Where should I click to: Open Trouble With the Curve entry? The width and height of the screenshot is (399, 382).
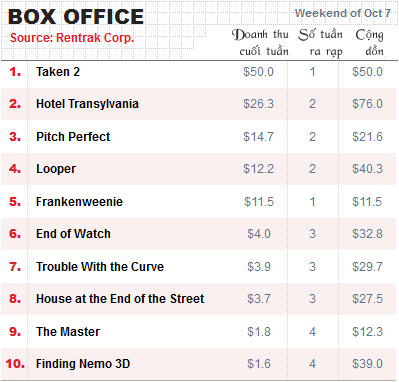100,267
